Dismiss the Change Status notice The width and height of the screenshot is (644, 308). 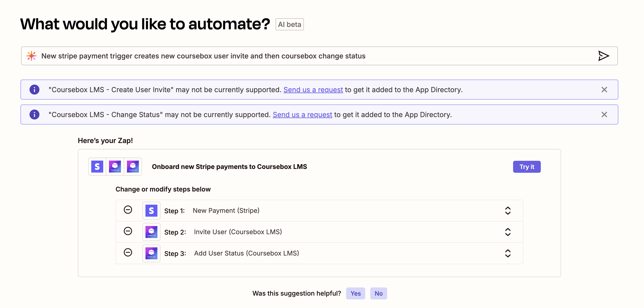pyautogui.click(x=604, y=115)
